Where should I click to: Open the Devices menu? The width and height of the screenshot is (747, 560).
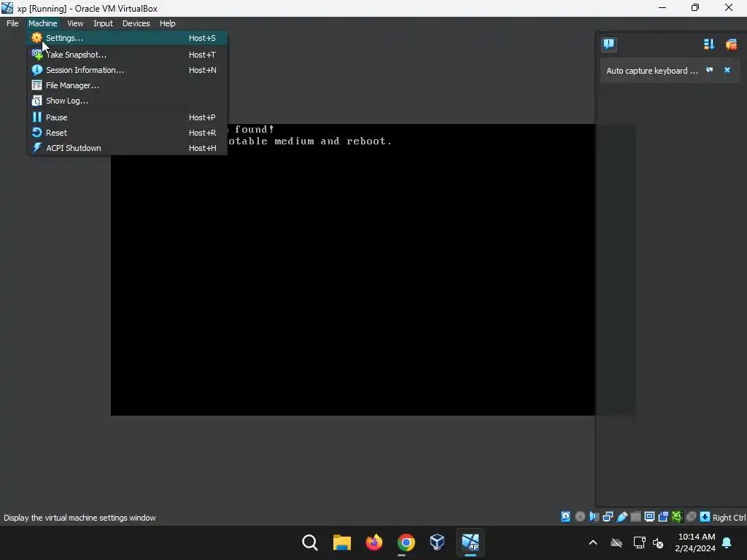(136, 23)
